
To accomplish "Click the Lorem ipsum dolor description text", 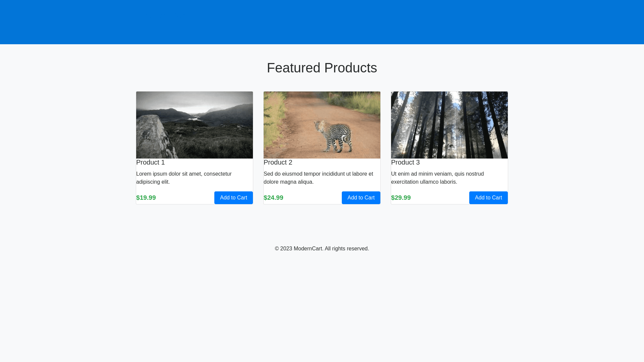I will [x=184, y=178].
